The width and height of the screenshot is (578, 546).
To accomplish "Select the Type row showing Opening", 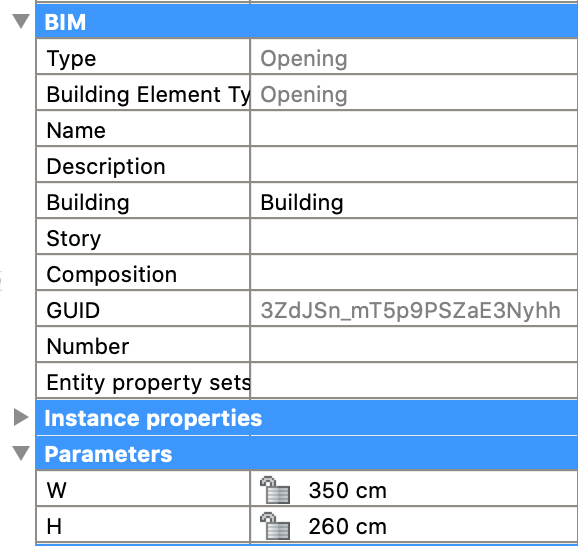I will (x=307, y=58).
